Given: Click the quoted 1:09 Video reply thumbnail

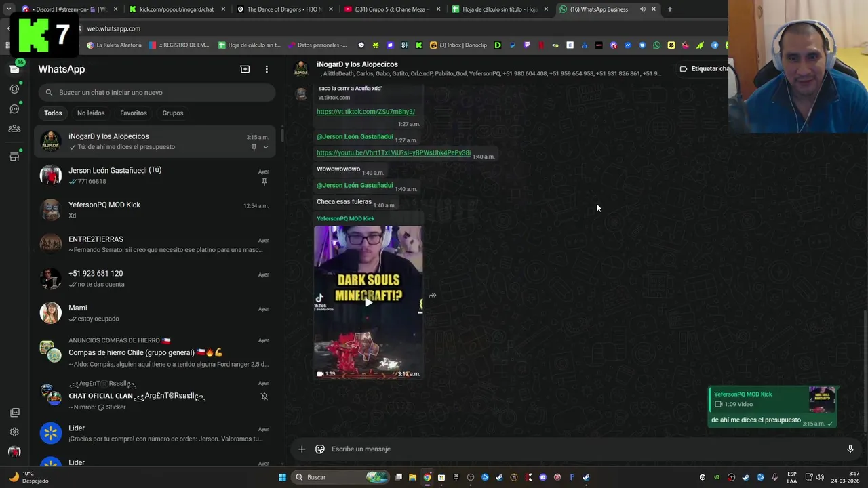Looking at the screenshot, I should coord(822,401).
